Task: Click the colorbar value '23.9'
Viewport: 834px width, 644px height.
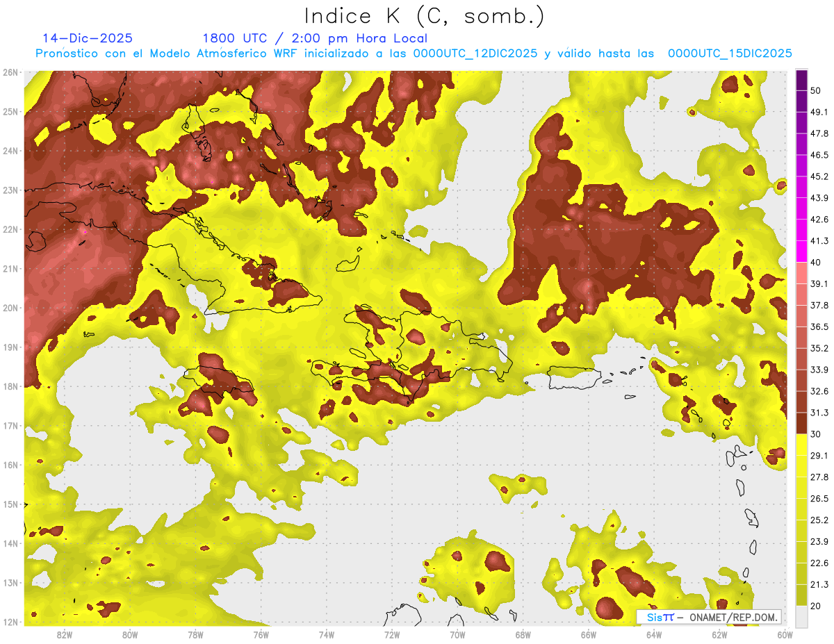Action: click(819, 542)
